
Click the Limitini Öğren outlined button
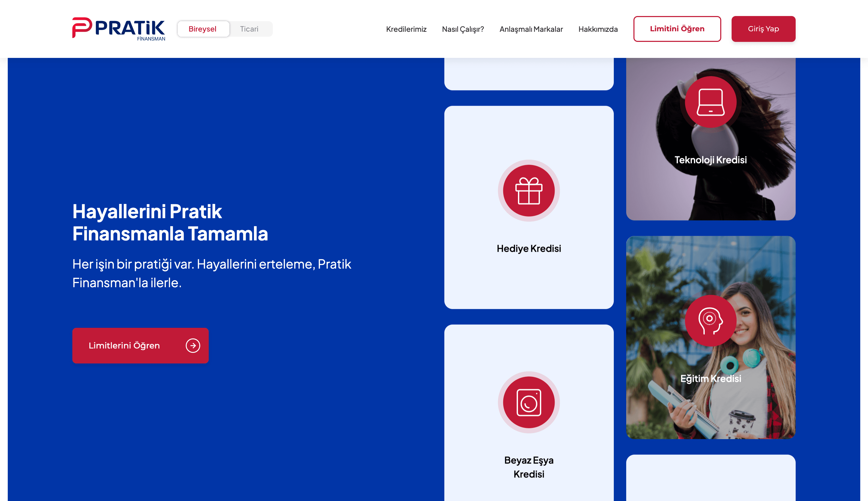point(677,29)
